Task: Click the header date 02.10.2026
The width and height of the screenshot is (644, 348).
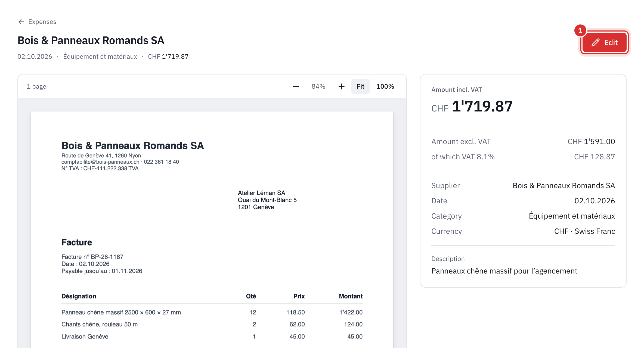Action: (35, 57)
